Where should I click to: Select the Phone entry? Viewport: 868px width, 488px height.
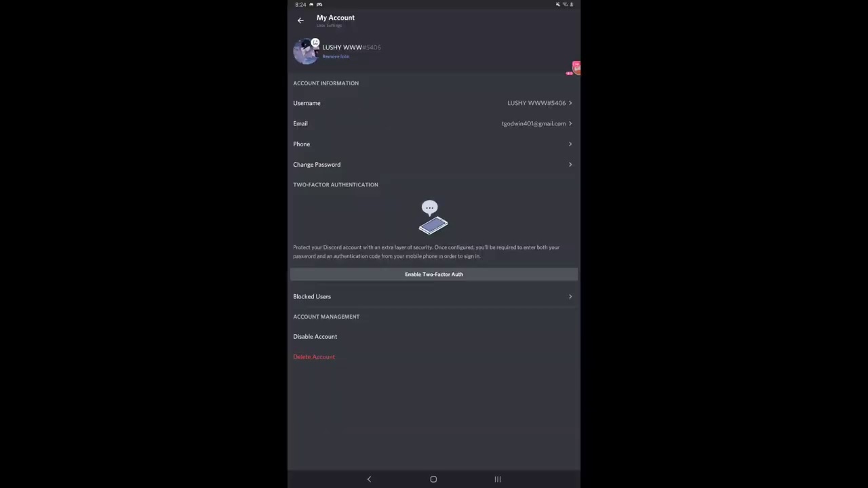pos(434,144)
